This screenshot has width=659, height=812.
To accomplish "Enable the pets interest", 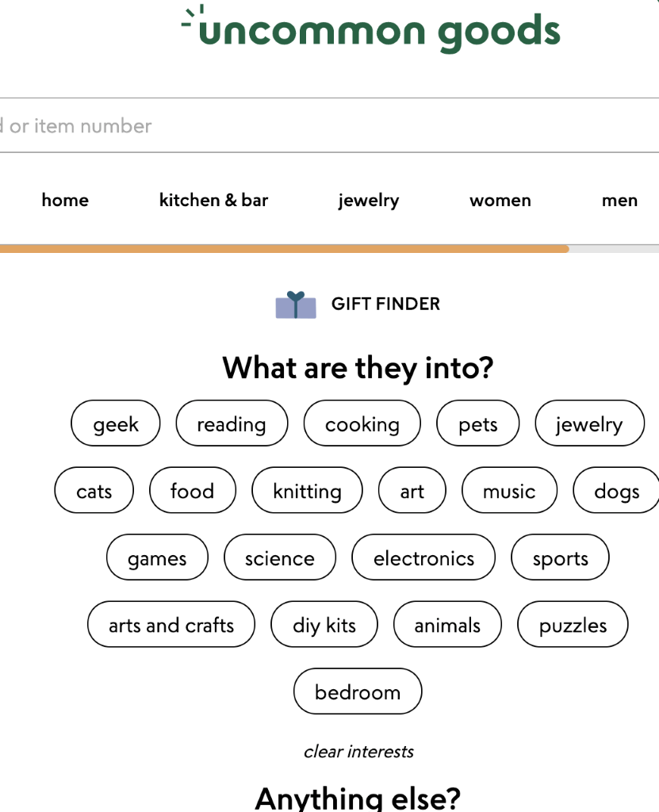I will click(477, 423).
